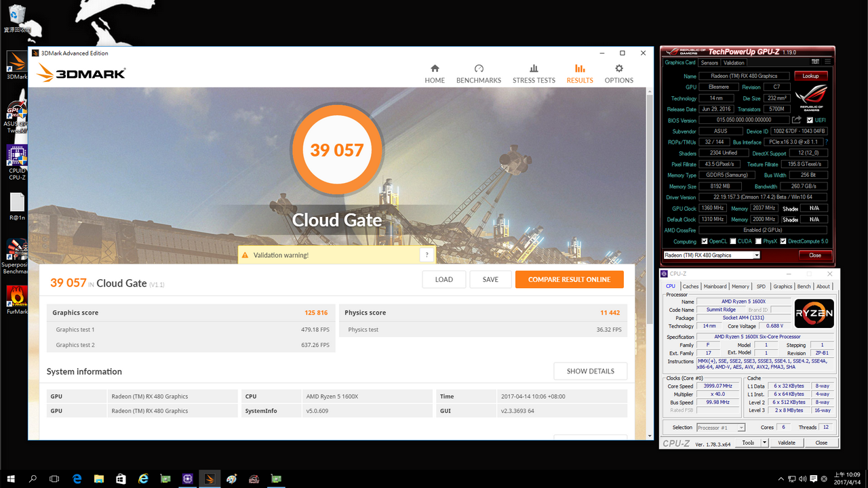Viewport: 868px width, 488px height.
Task: Click the LOAD button
Action: (444, 279)
